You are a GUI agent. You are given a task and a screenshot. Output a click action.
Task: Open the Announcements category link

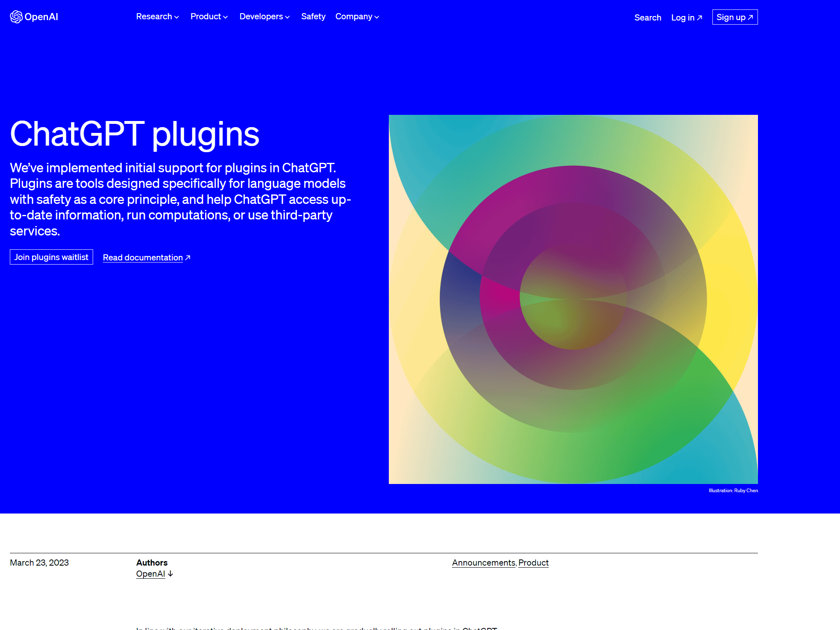point(484,563)
